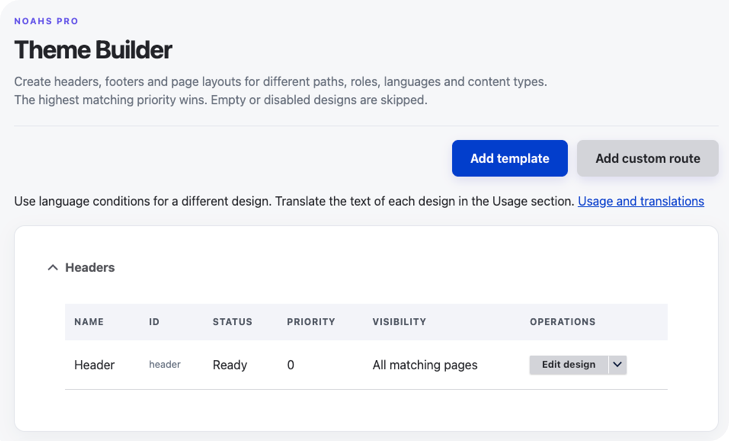Click the Add template button
The width and height of the screenshot is (729, 441).
(510, 158)
